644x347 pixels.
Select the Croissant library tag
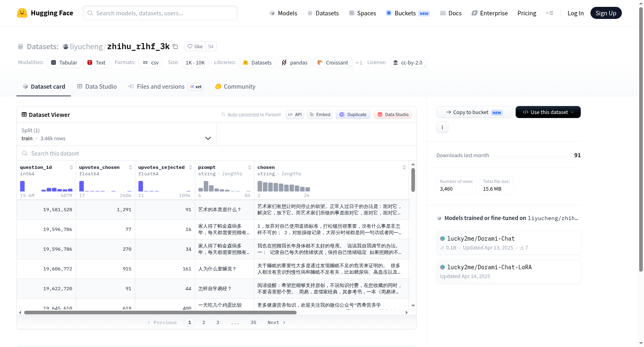[333, 62]
